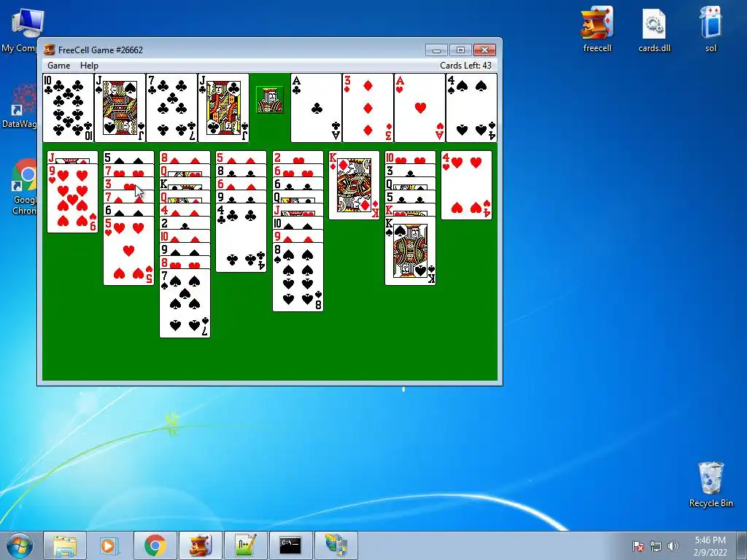Viewport: 747px width, 560px height.
Task: Click the 9 of clubs card
Action: click(241, 197)
